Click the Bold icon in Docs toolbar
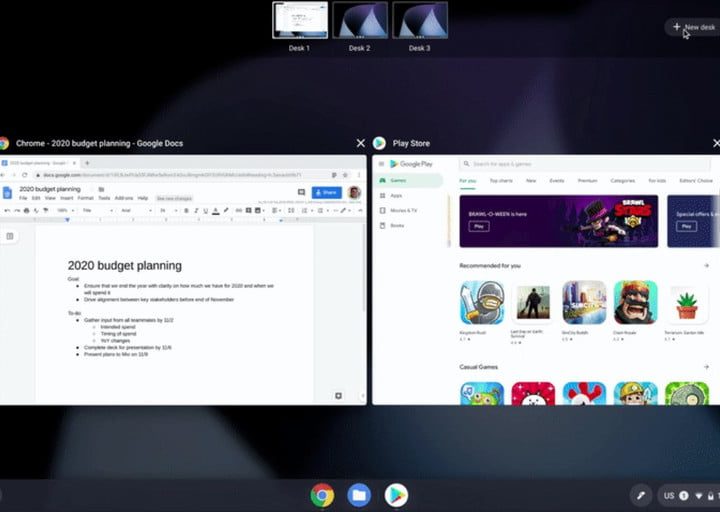 186,210
